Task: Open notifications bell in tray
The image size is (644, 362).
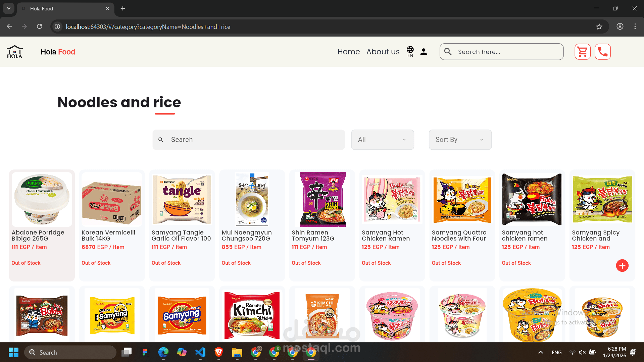Action: [x=633, y=352]
